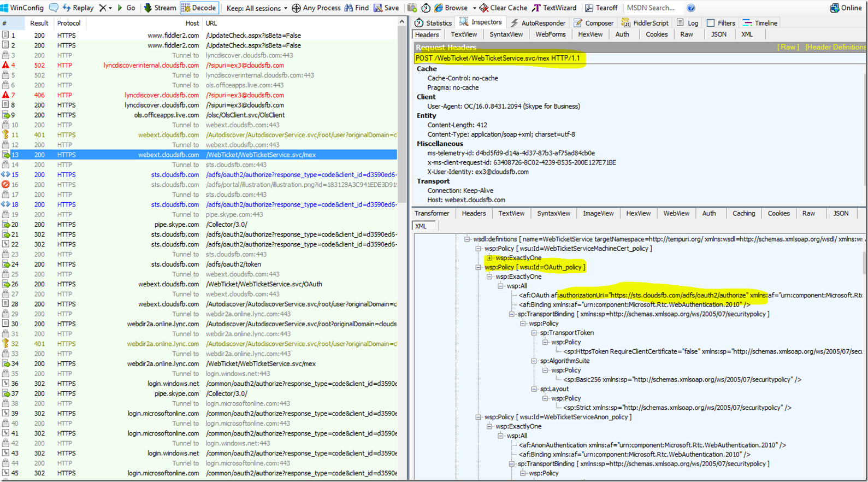Click the comment speech bubble icon
Viewport: 868px width, 482px height.
point(54,8)
